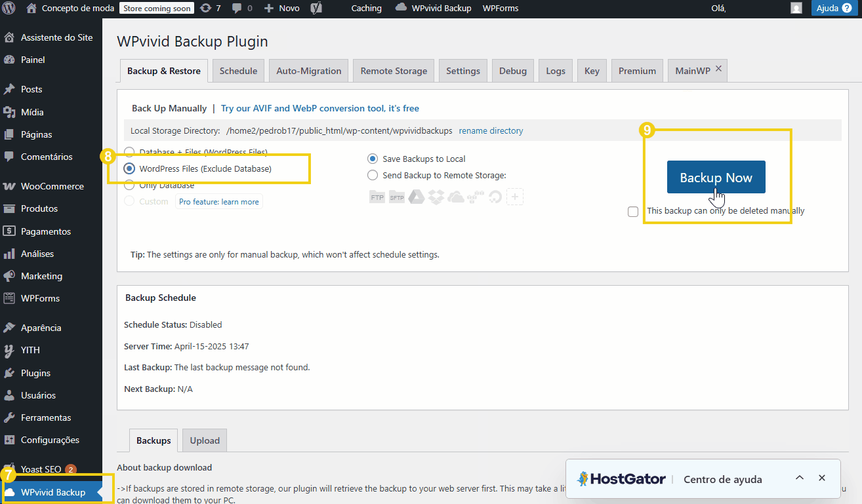
Task: Switch to the Remote Storage tab
Action: (394, 71)
